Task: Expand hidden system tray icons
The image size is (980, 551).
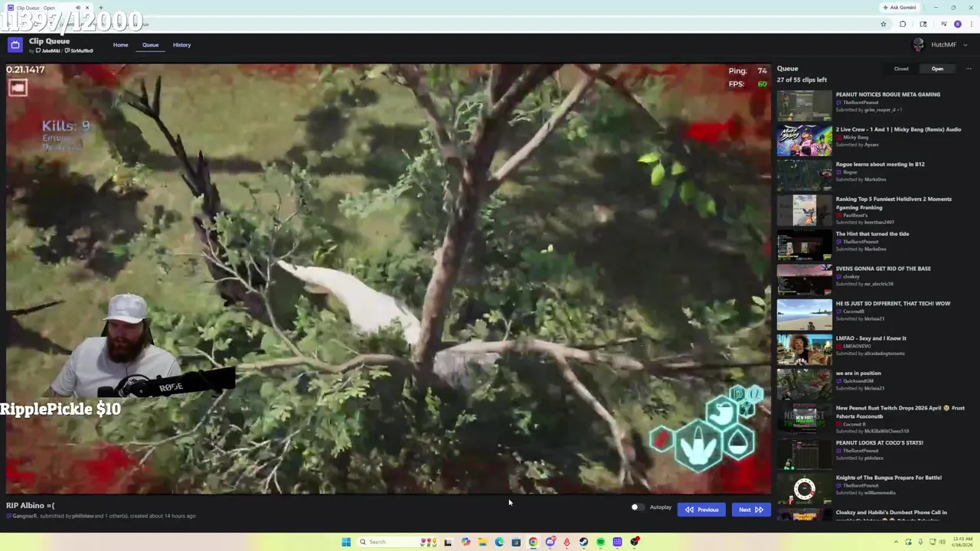Action: click(896, 542)
